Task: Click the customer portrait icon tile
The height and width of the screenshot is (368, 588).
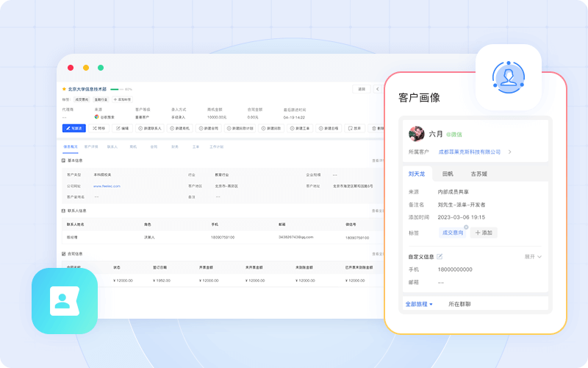Action: [x=508, y=77]
